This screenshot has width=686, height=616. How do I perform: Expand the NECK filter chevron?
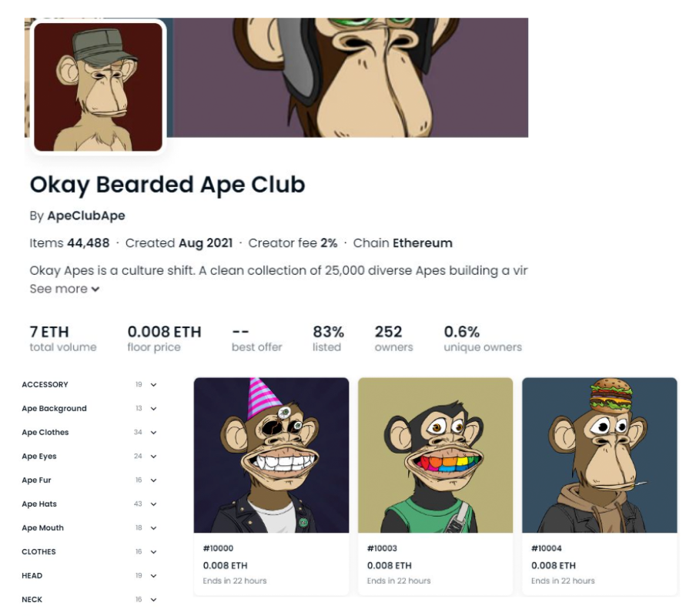click(x=154, y=600)
